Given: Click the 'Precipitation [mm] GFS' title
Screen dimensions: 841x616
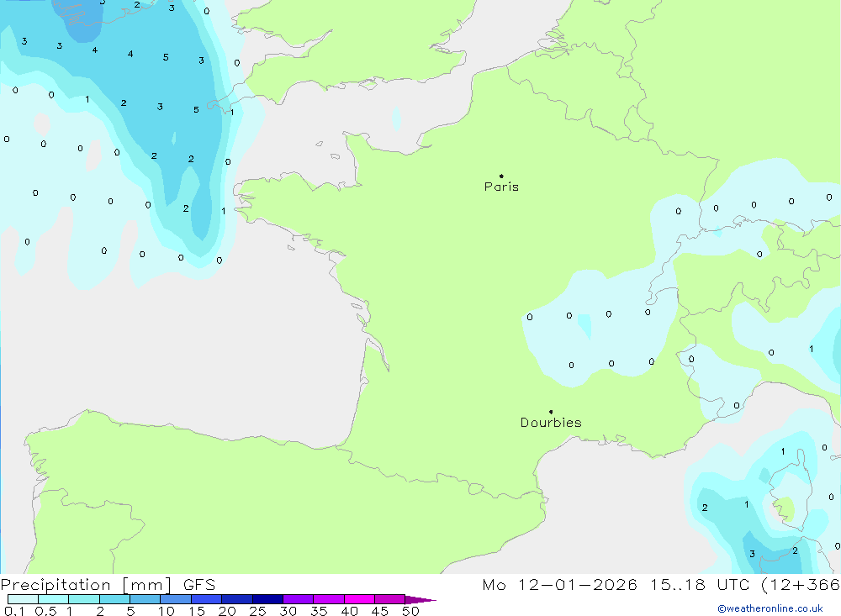Looking at the screenshot, I should coord(108,585).
